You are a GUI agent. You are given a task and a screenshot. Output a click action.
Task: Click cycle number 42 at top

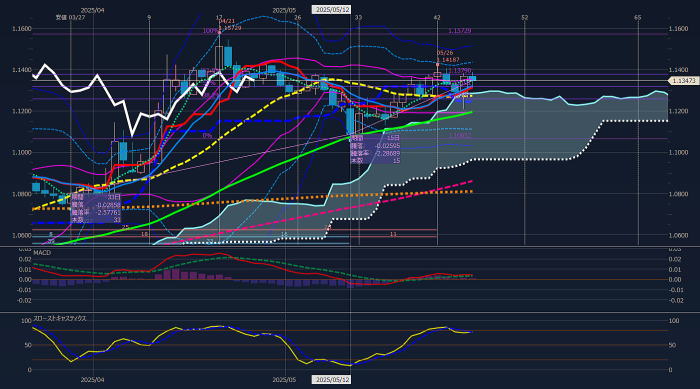pyautogui.click(x=437, y=17)
